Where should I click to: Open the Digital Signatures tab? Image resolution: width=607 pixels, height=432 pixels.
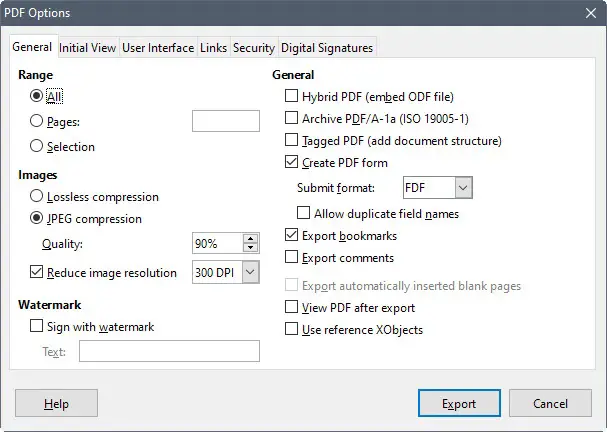pyautogui.click(x=326, y=48)
